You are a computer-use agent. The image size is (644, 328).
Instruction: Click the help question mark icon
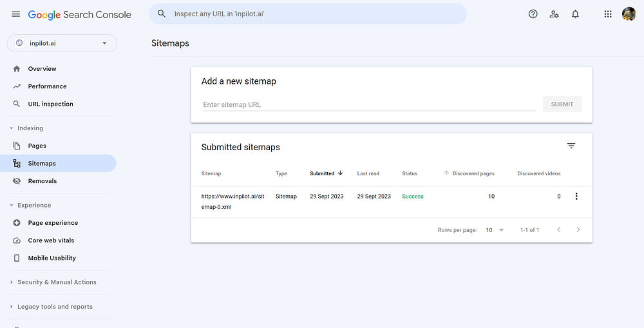[x=533, y=14]
